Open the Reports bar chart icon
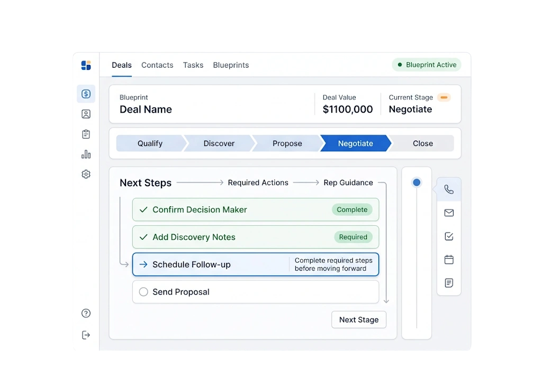 click(86, 154)
